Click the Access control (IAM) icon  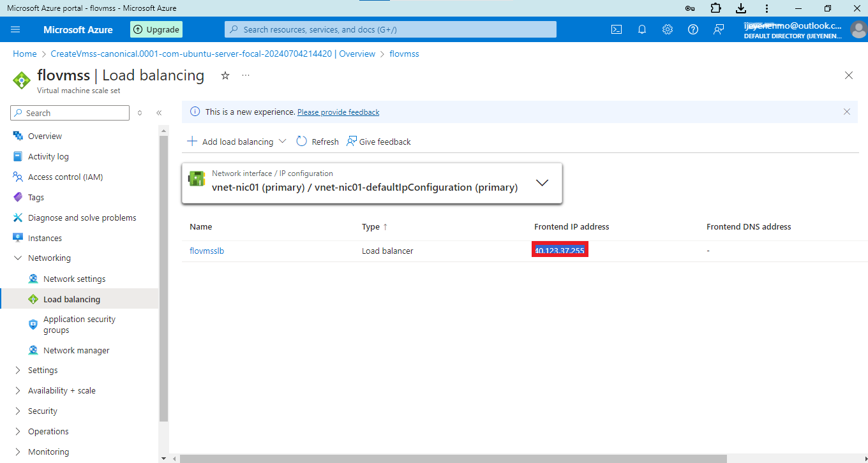tap(18, 177)
